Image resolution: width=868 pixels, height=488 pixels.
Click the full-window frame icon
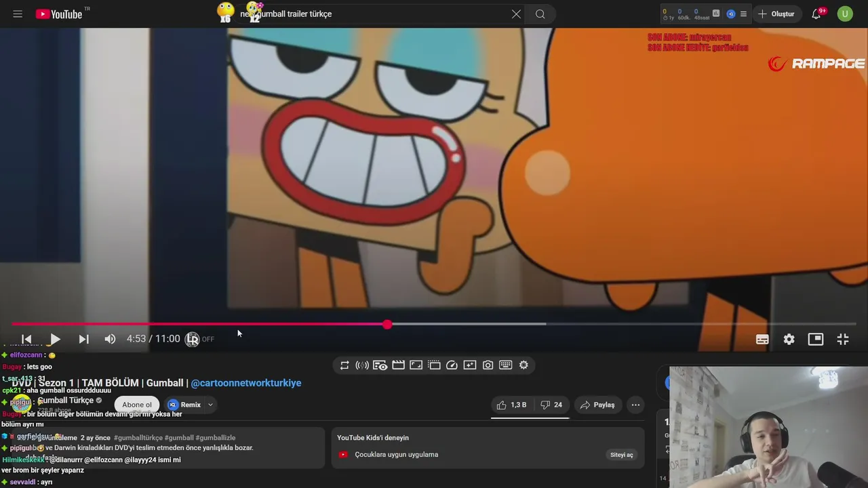click(x=416, y=365)
